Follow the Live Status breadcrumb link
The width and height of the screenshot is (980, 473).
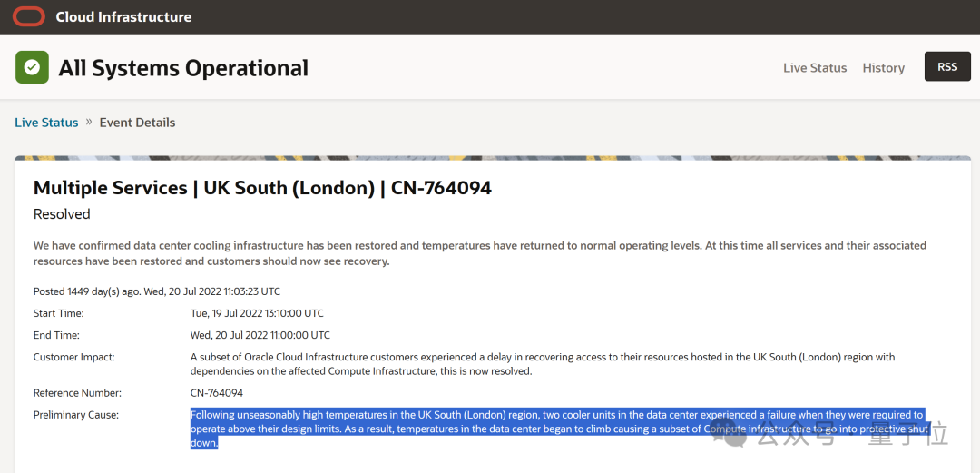click(46, 122)
